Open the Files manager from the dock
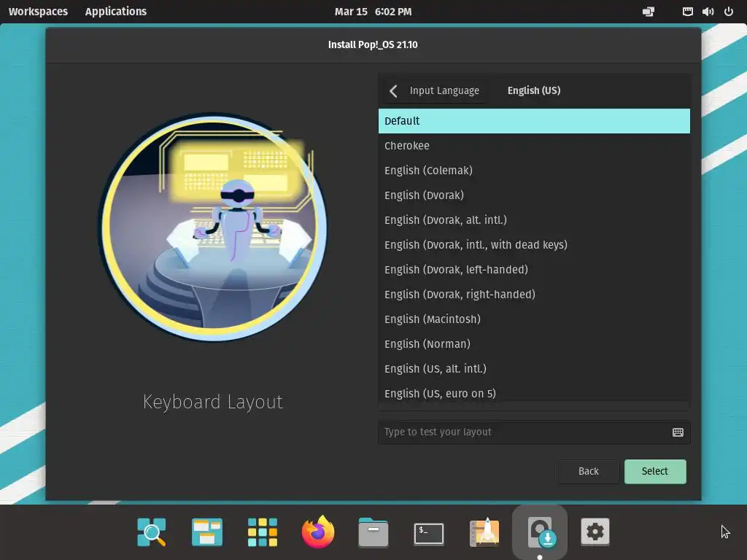The height and width of the screenshot is (560, 747). [373, 532]
